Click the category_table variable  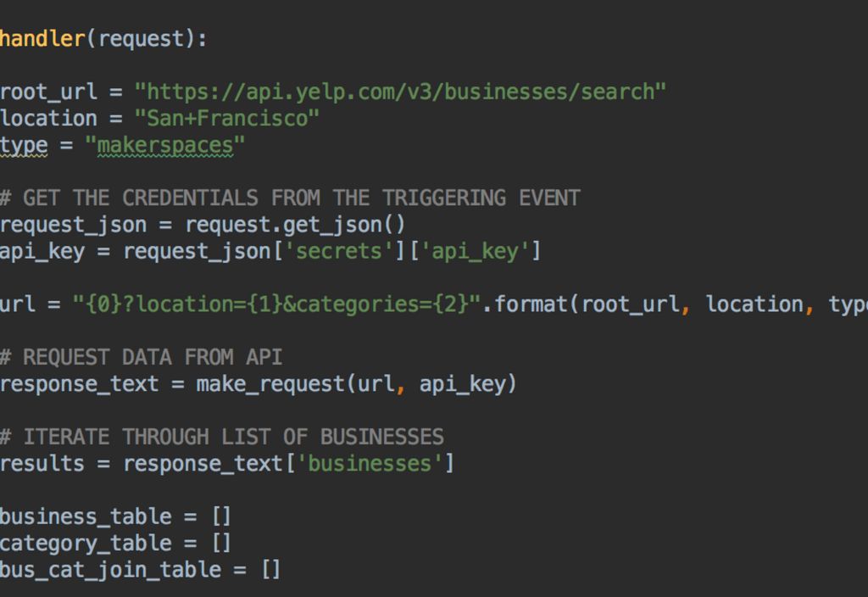click(x=86, y=543)
